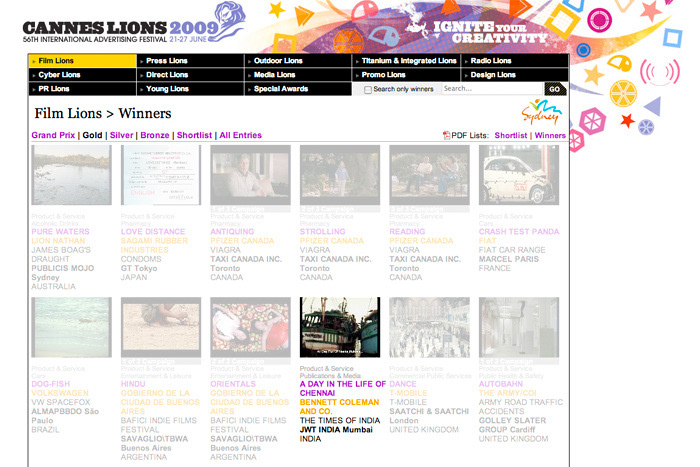Click the HINDU title link

tap(133, 384)
